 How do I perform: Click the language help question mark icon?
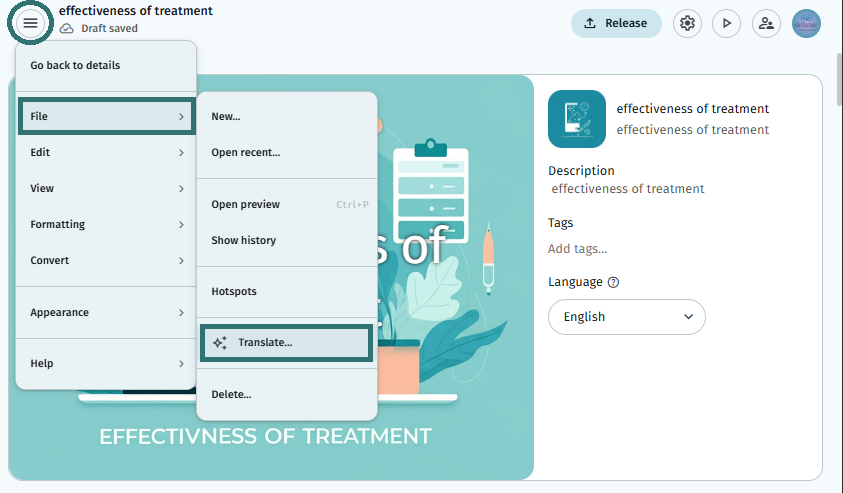coord(613,282)
